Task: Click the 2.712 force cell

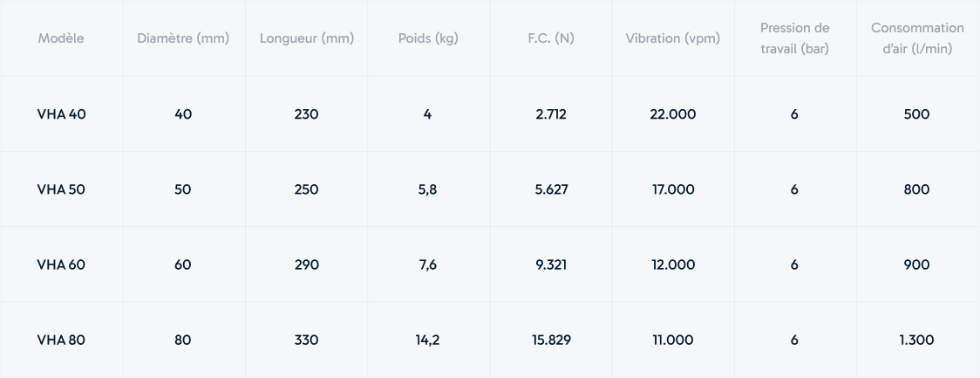Action: [551, 113]
